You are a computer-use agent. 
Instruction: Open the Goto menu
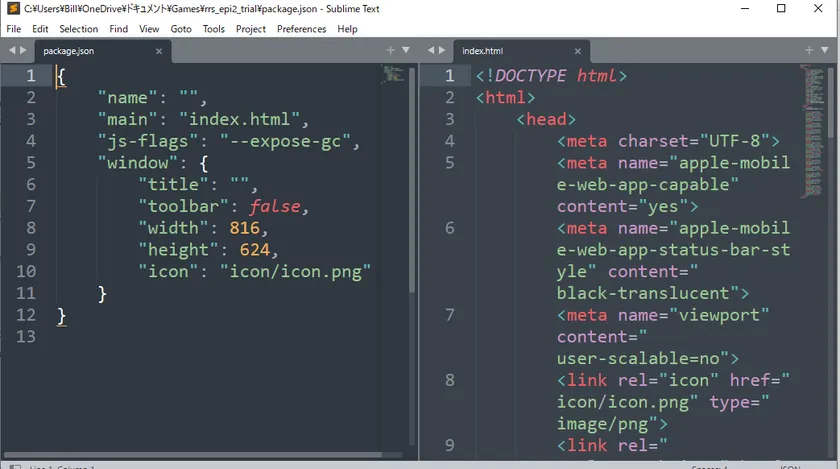tap(180, 29)
